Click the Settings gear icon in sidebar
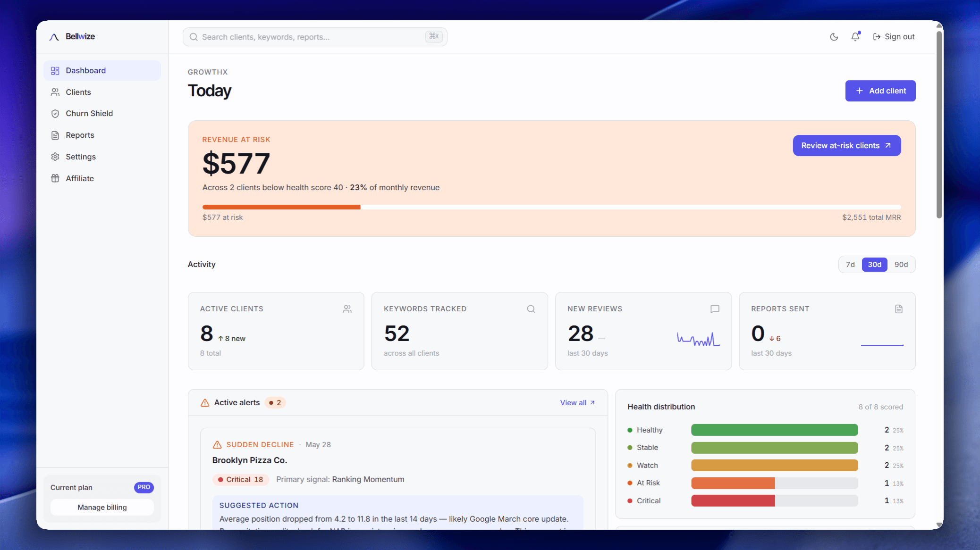Screen dimensions: 980x550 [x=55, y=157]
